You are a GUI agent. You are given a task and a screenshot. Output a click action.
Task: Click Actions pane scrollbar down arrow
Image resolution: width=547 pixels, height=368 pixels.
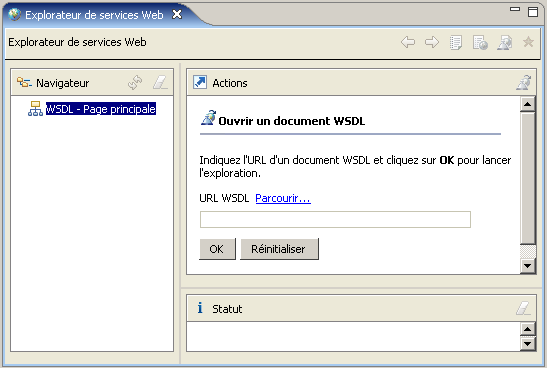(x=527, y=266)
